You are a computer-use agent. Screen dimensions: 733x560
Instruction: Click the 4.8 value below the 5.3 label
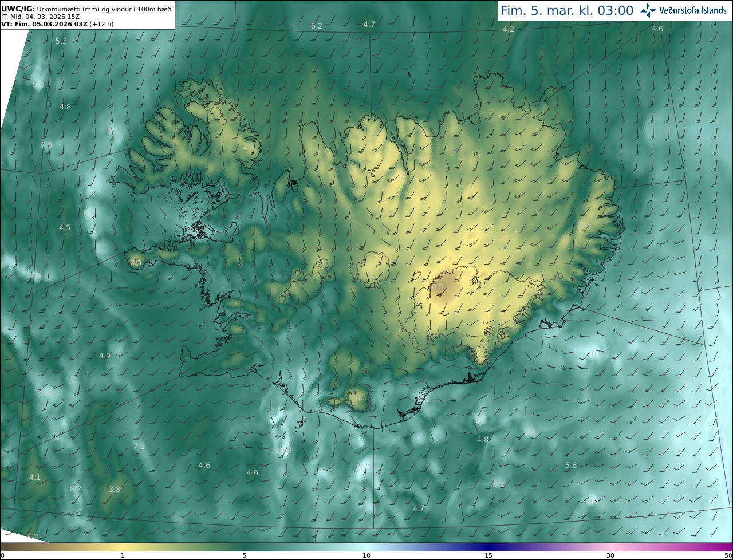pyautogui.click(x=65, y=107)
